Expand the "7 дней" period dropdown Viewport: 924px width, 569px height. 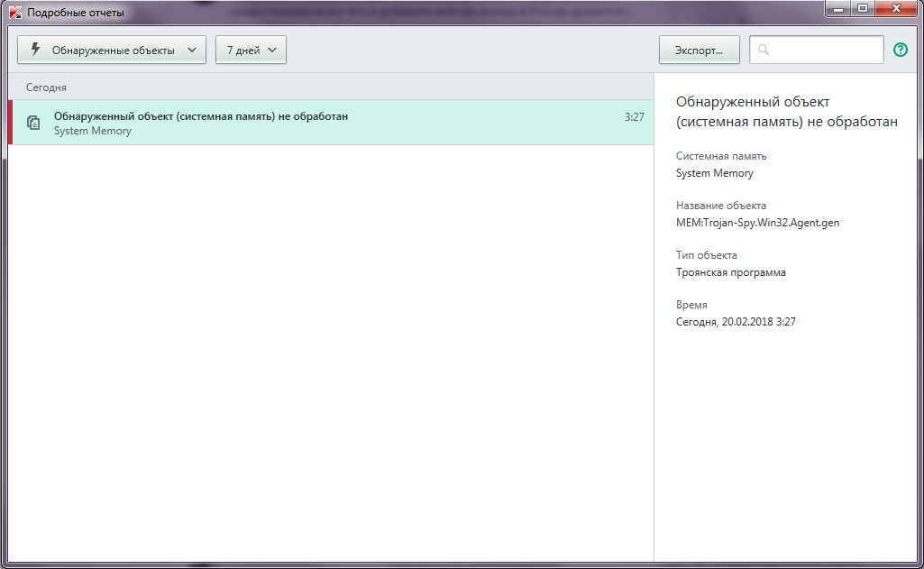pos(251,50)
